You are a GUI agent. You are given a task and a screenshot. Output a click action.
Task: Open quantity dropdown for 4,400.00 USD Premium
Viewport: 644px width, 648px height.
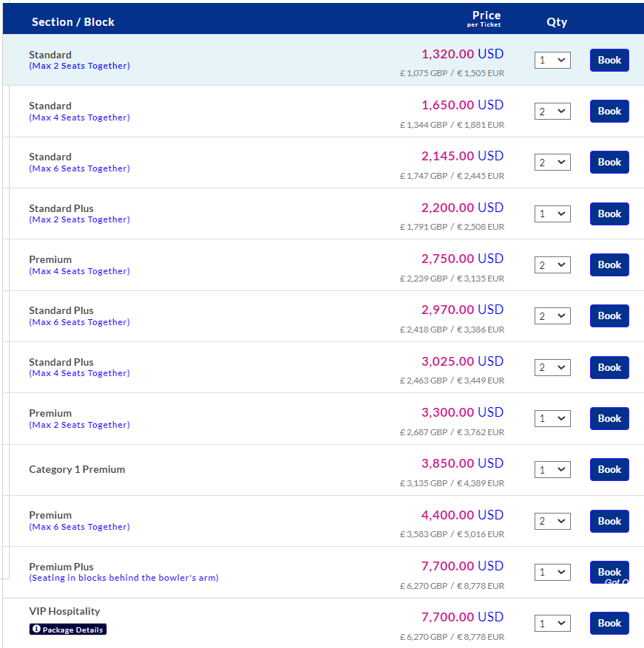coord(552,521)
